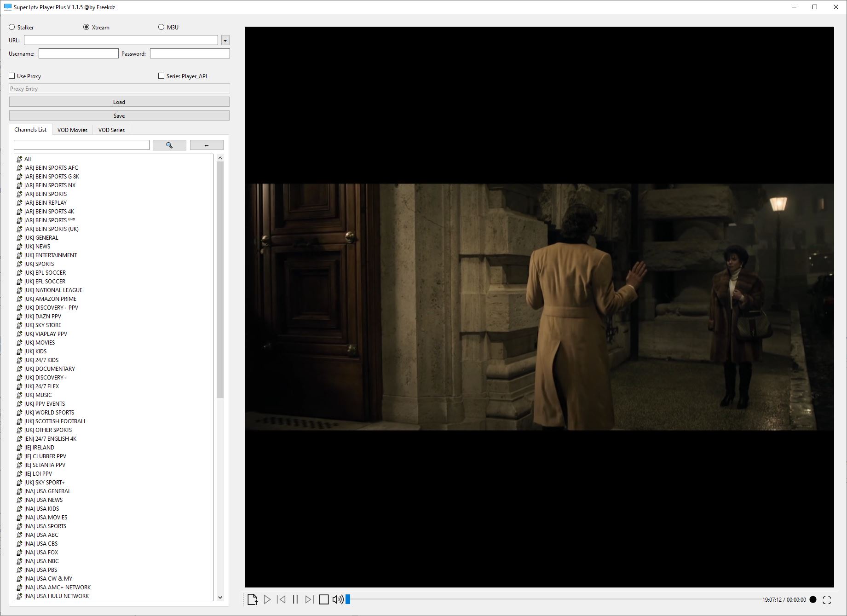The width and height of the screenshot is (847, 616).
Task: Pause the video playback
Action: coord(295,599)
